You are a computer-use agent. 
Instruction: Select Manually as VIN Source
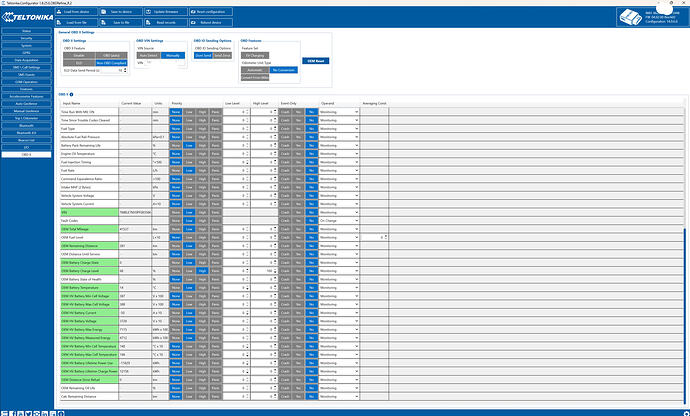(x=173, y=55)
